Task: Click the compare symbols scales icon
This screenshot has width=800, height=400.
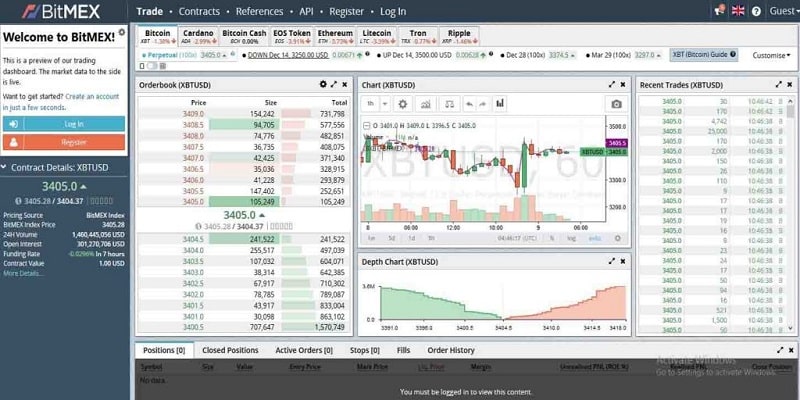Action: (x=449, y=104)
